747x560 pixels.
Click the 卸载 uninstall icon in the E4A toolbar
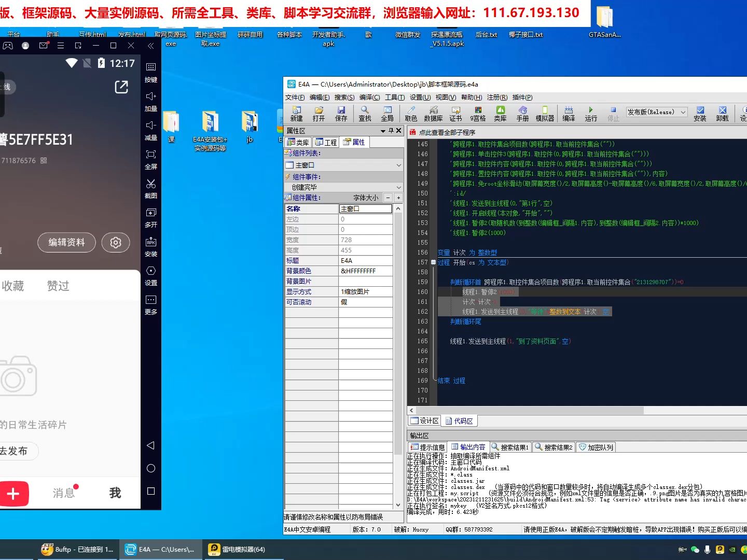coord(722,113)
